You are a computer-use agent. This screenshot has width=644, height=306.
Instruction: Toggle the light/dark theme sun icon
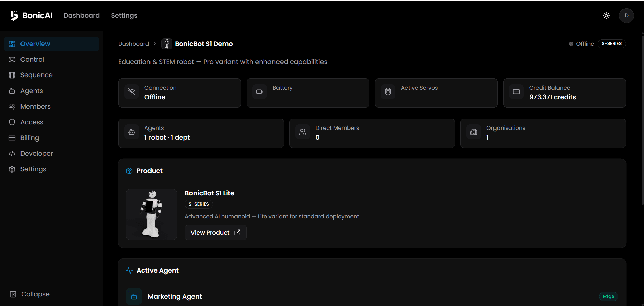[x=606, y=16]
